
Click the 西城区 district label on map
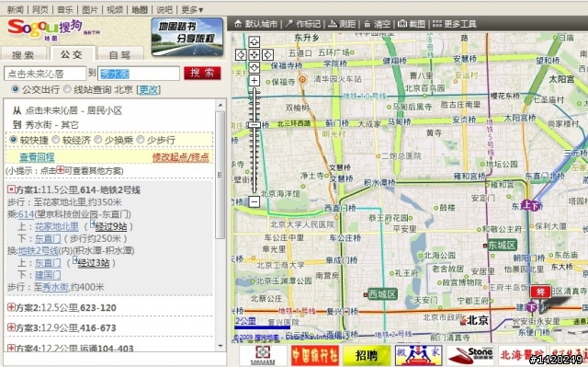point(382,293)
